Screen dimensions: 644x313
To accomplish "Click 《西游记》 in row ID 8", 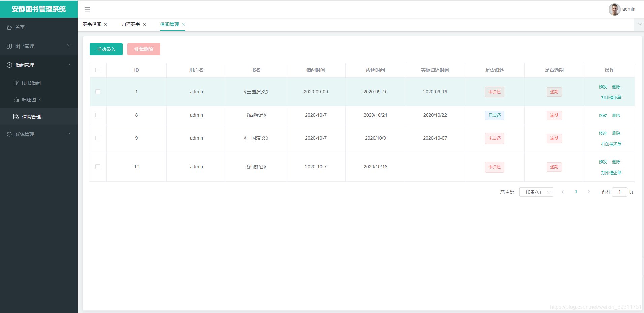I will (x=256, y=115).
